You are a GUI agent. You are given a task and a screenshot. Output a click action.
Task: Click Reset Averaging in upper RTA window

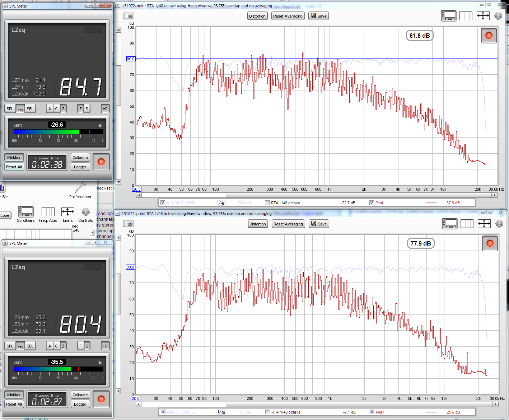click(288, 16)
